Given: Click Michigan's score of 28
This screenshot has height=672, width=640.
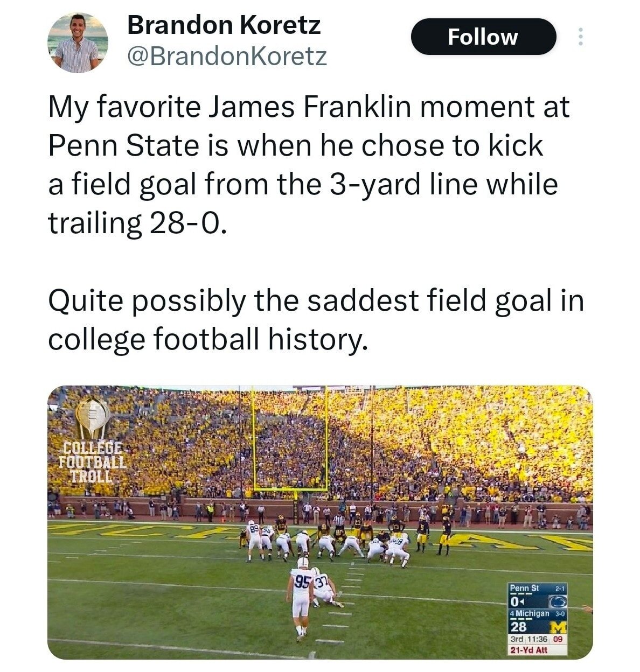Looking at the screenshot, I should pyautogui.click(x=519, y=628).
